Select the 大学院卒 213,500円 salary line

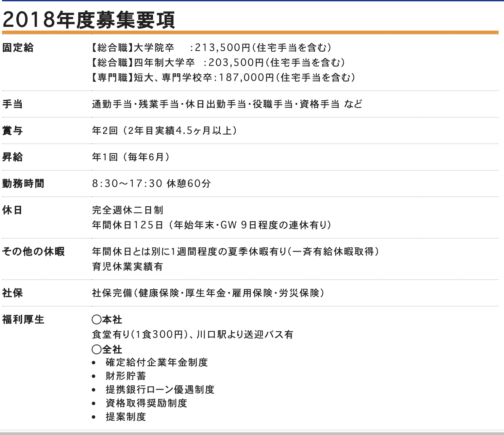tap(211, 48)
